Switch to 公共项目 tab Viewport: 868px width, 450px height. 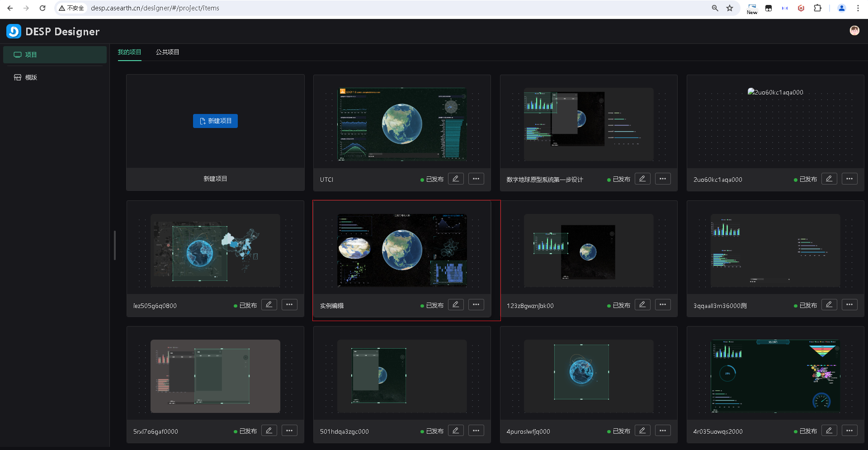167,52
